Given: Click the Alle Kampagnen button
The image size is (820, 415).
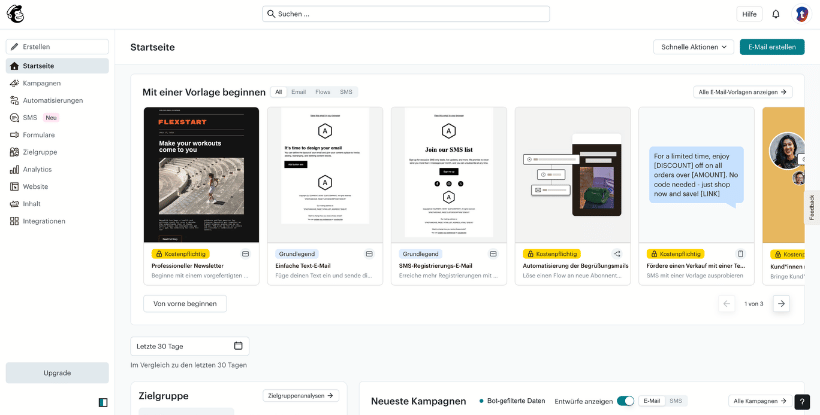Looking at the screenshot, I should (x=760, y=401).
